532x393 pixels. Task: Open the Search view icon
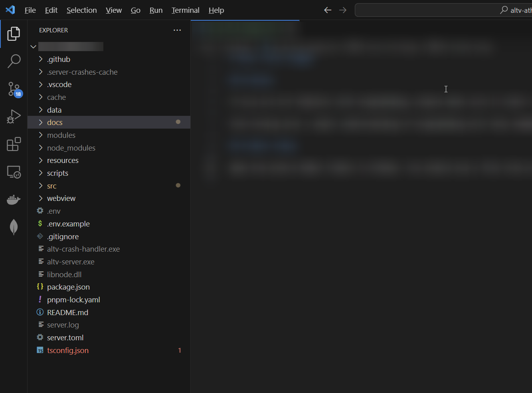(x=14, y=61)
